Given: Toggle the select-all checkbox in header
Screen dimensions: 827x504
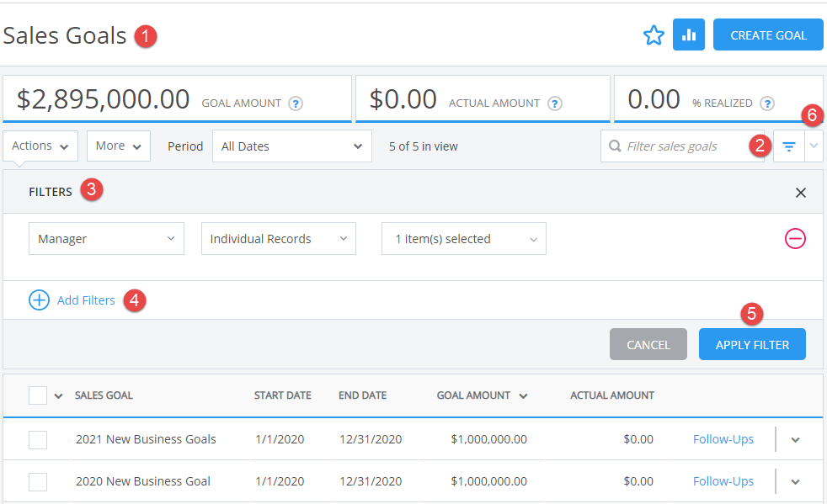Looking at the screenshot, I should pos(38,395).
